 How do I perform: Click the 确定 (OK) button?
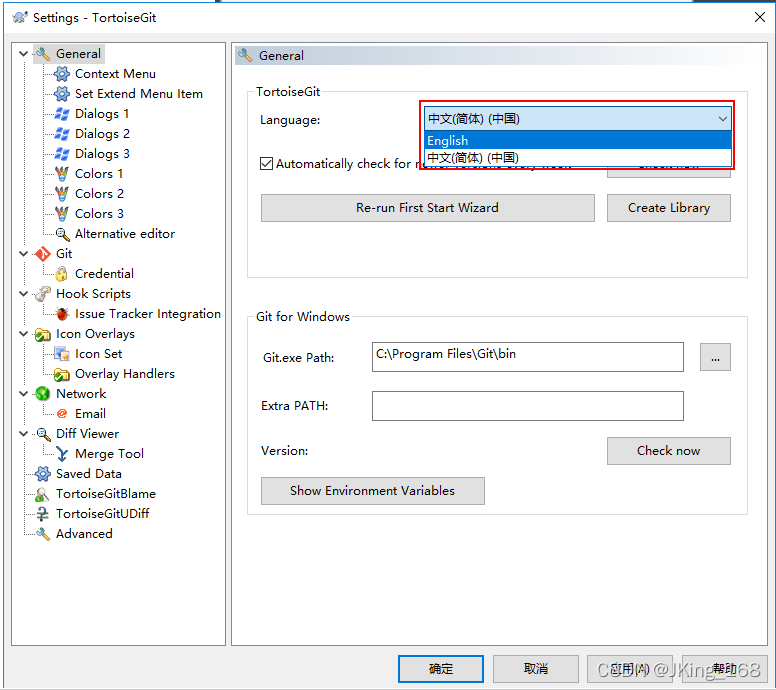pos(440,669)
